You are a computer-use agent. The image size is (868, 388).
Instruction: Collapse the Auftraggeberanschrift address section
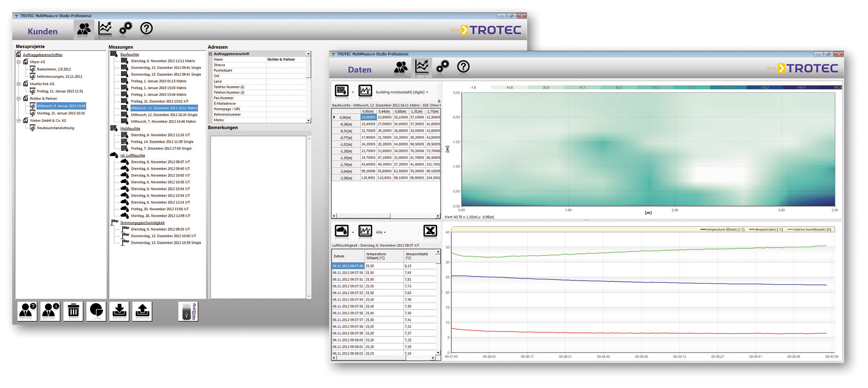[x=210, y=54]
